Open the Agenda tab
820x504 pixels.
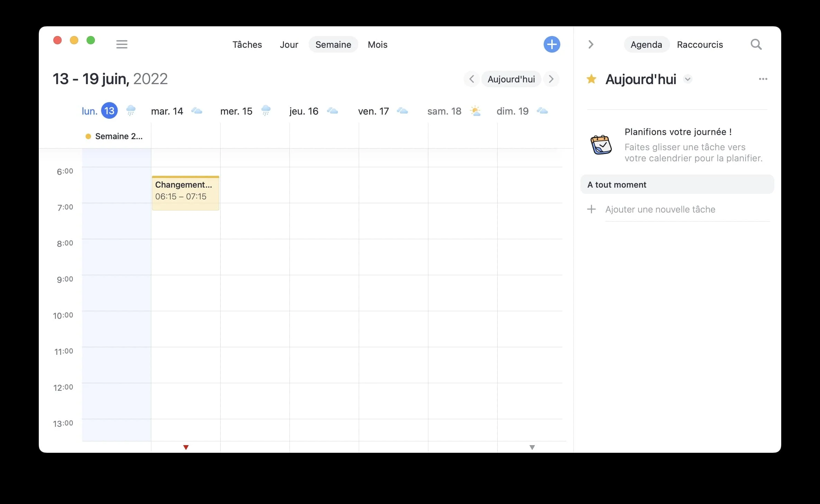[646, 44]
